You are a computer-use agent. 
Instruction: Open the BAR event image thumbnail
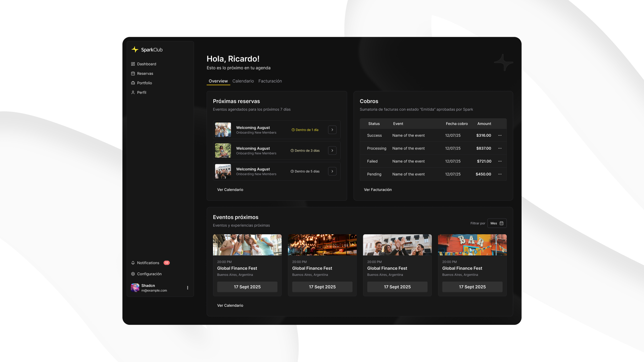(x=472, y=245)
